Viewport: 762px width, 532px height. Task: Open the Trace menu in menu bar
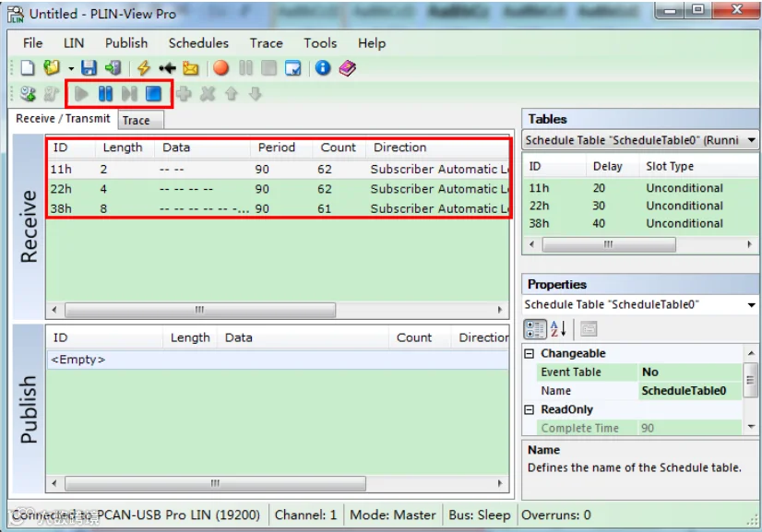point(267,43)
